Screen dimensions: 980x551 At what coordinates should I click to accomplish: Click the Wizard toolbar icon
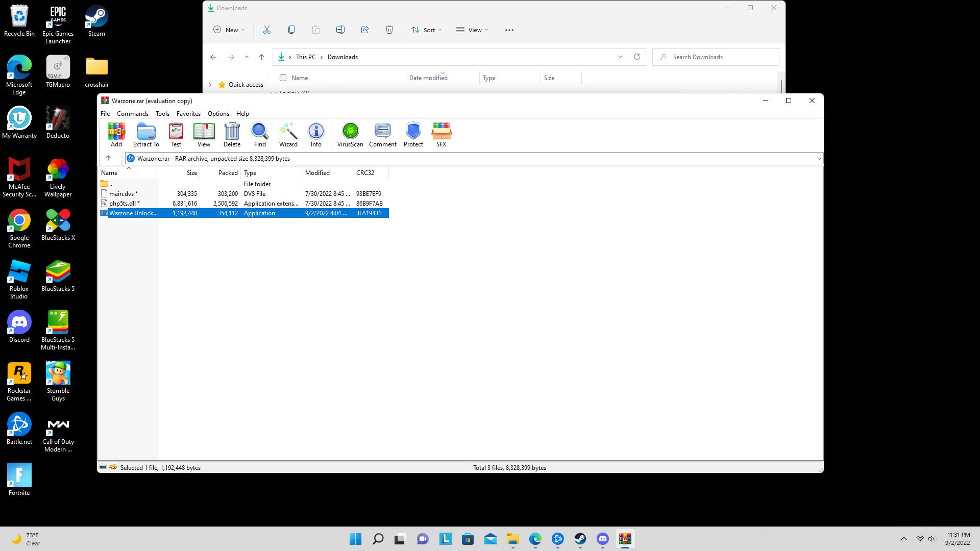pyautogui.click(x=288, y=135)
